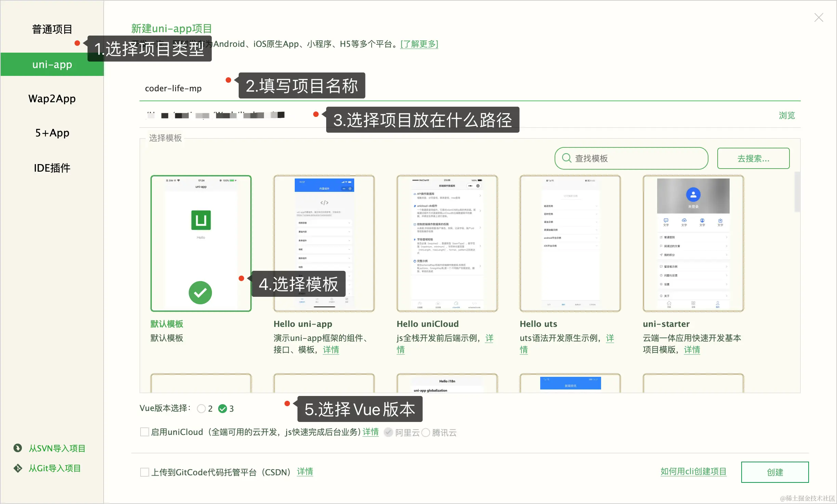Select Vue version 3 radio button
The height and width of the screenshot is (504, 837).
(223, 409)
